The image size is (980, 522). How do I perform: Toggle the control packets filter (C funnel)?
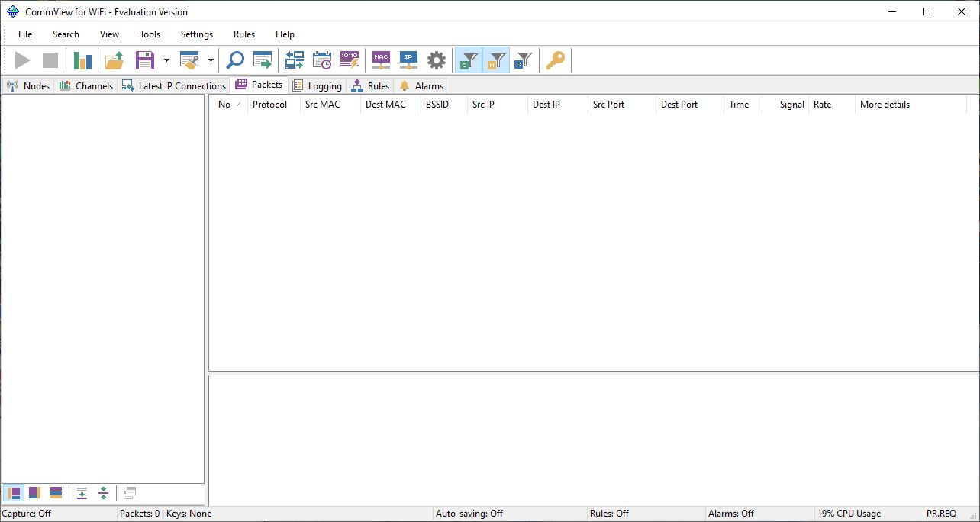(523, 60)
